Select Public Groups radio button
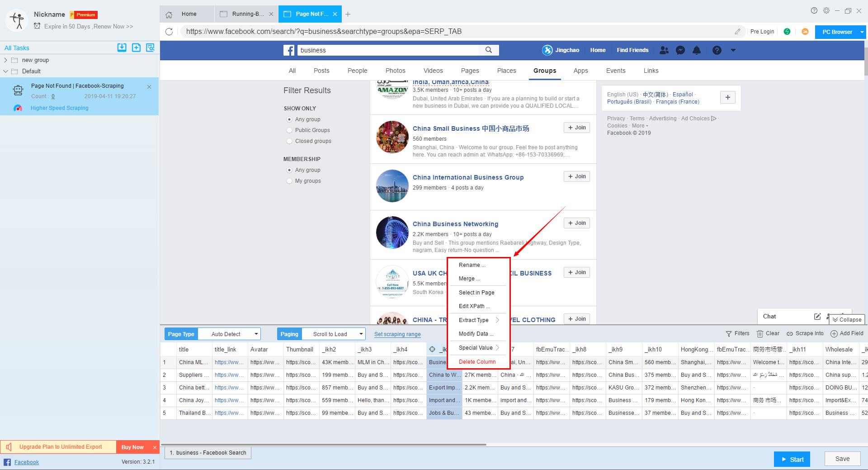Viewport: 868px width, 470px height. click(x=289, y=130)
